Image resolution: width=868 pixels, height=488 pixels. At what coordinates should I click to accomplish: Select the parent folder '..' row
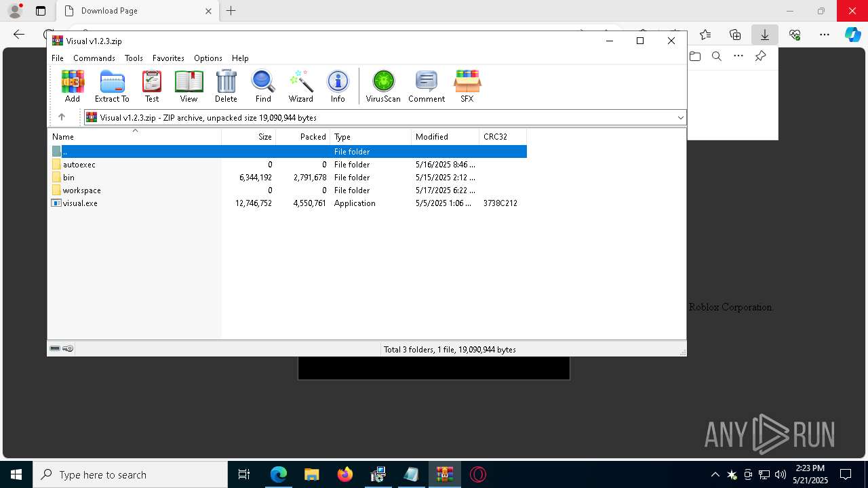tap(288, 151)
